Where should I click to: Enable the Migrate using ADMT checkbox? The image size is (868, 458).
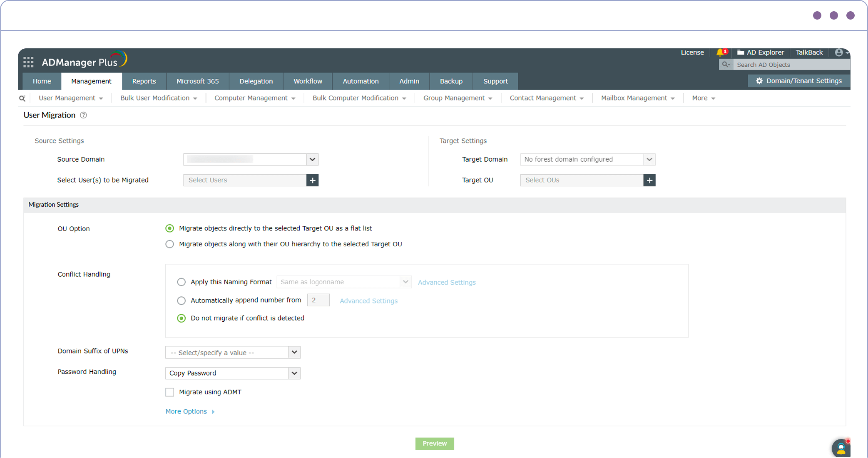tap(169, 392)
